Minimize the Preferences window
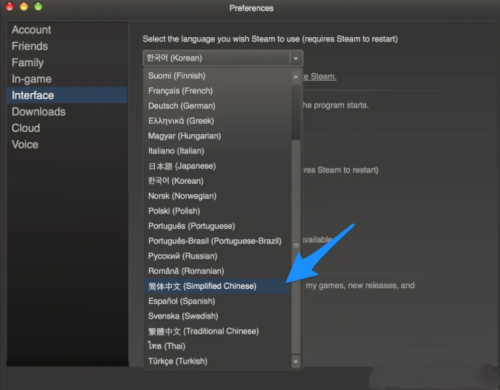 click(24, 6)
